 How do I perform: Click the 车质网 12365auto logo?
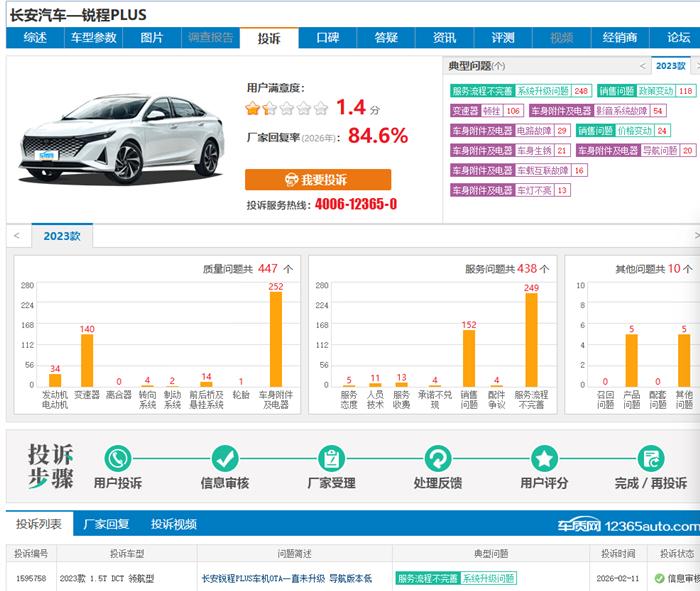coord(628,525)
